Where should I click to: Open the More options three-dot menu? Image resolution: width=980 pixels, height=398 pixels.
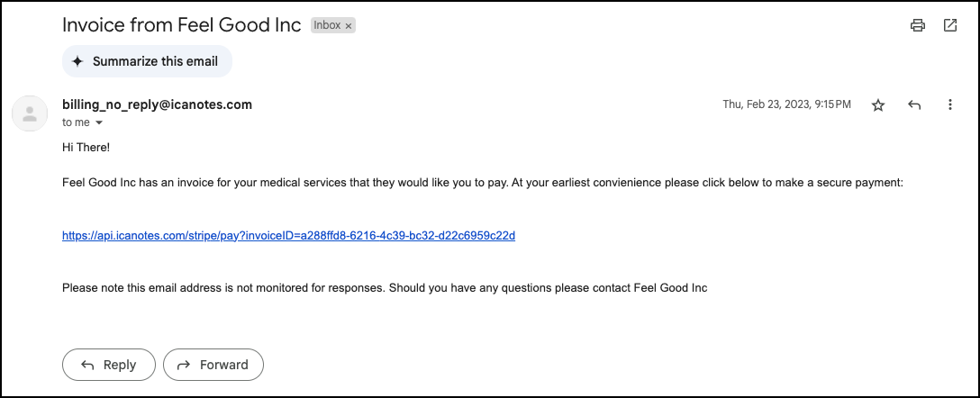click(949, 105)
